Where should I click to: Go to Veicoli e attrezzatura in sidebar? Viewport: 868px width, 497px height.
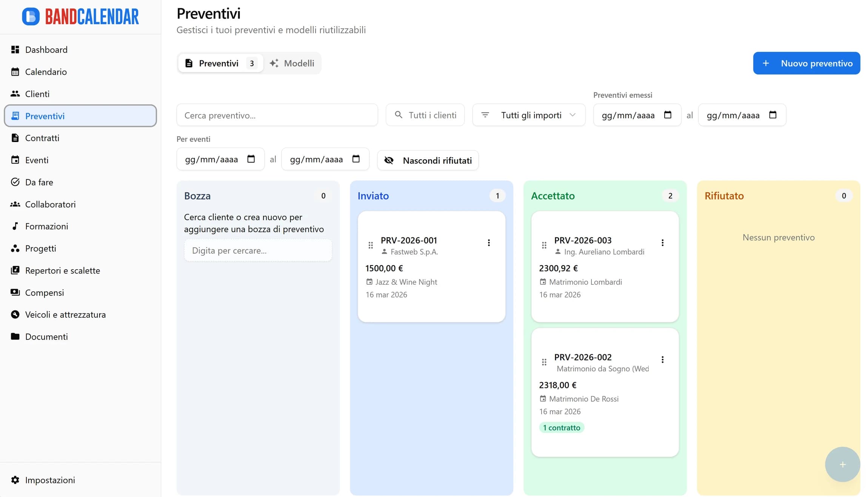tap(65, 315)
